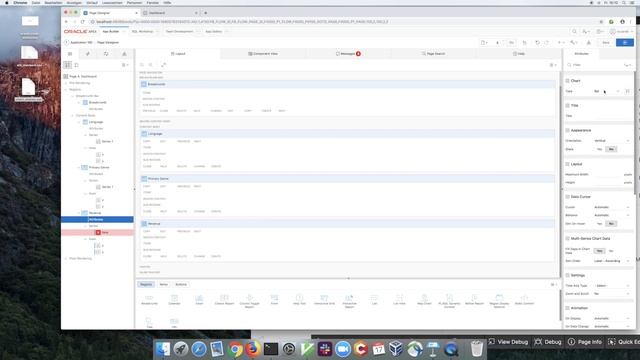Switch to the Layout tab
This screenshot has width=640, height=360.
178,54
